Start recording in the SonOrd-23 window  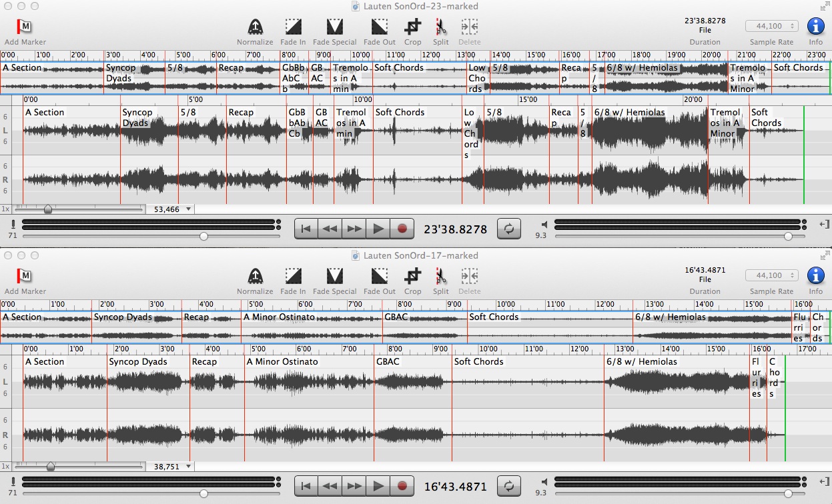pos(402,229)
